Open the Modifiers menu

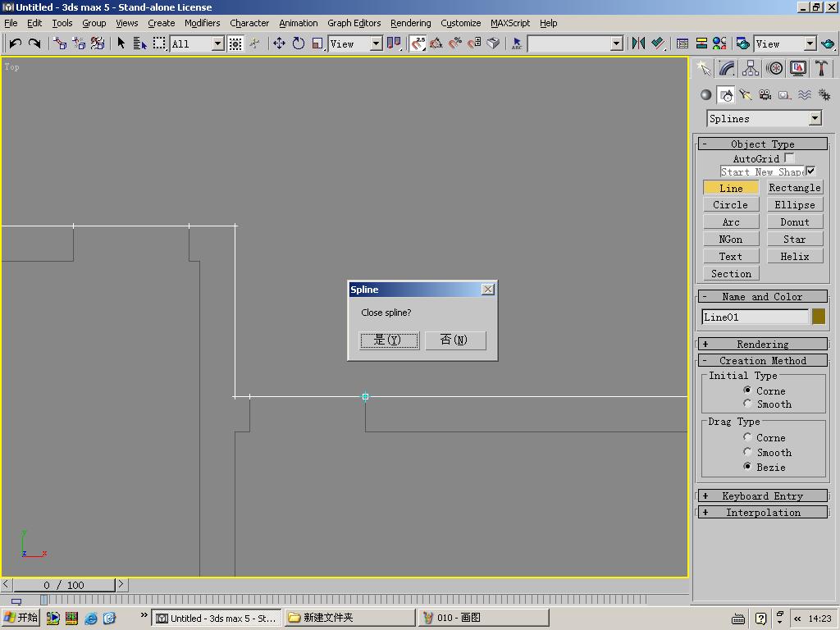click(x=202, y=23)
